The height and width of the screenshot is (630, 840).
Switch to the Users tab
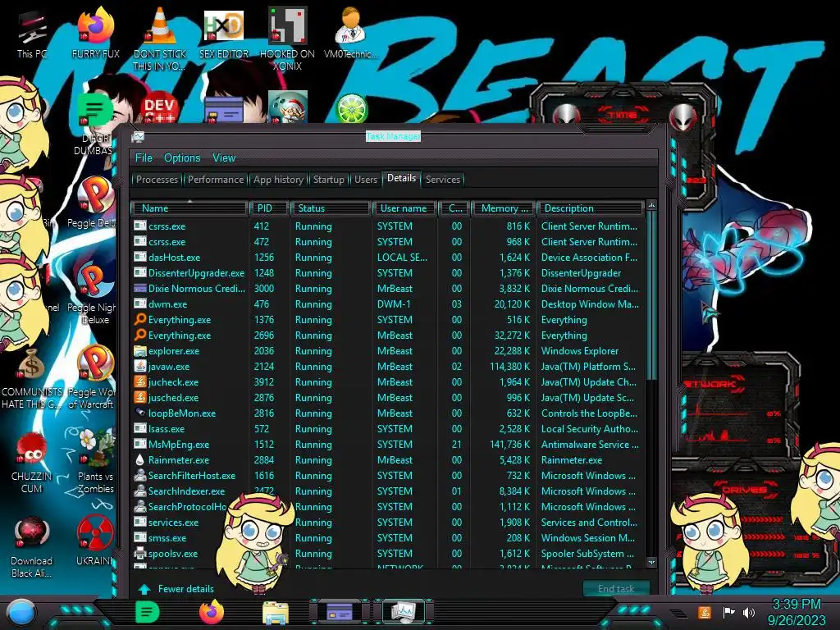[x=365, y=180]
